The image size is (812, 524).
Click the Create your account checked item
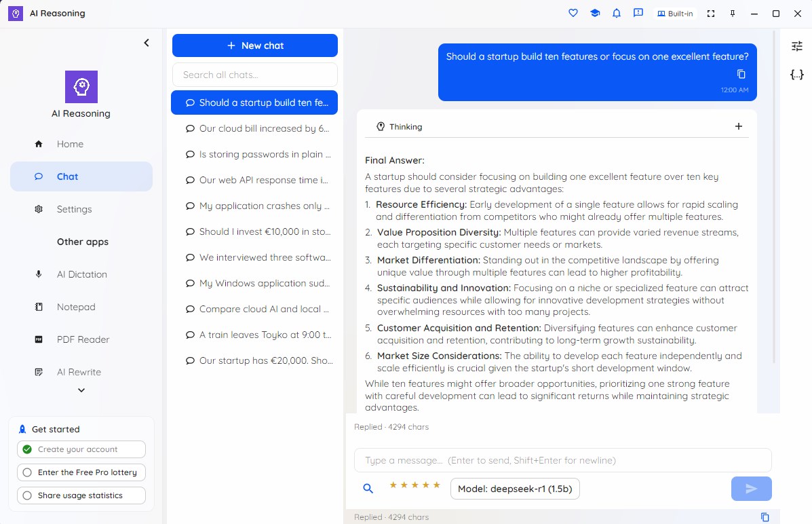pyautogui.click(x=81, y=449)
